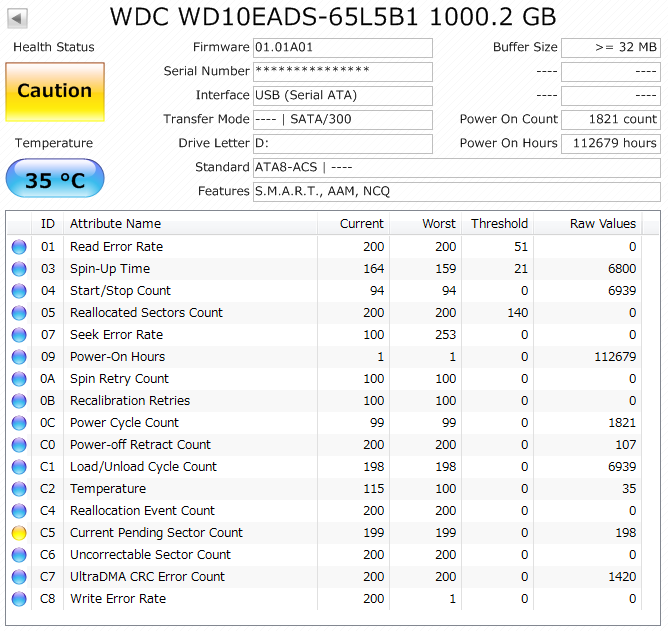Click the Power-off Retract Count attribute name

click(140, 445)
